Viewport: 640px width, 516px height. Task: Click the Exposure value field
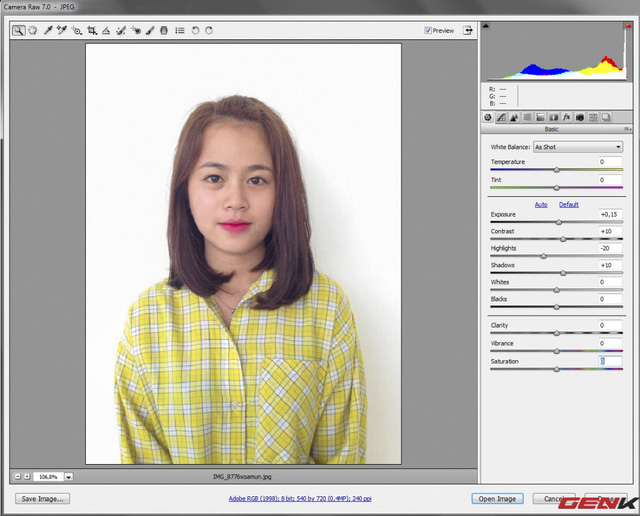pos(610,214)
